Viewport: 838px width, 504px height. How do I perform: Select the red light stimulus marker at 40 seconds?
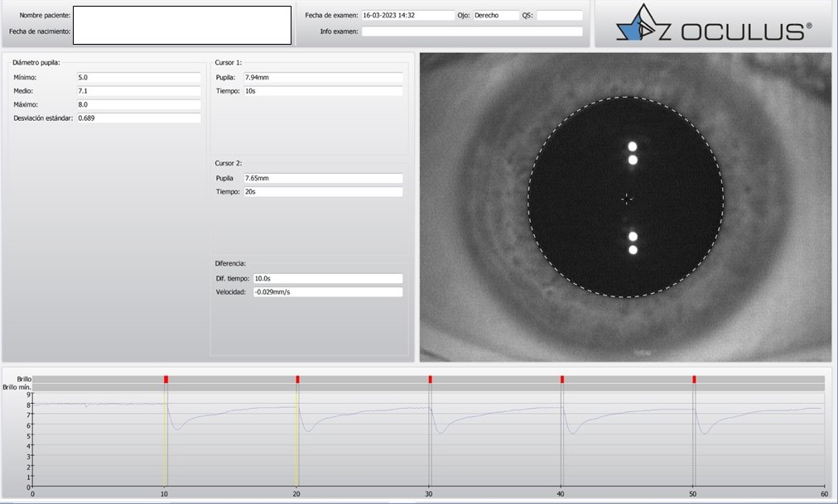click(x=562, y=379)
